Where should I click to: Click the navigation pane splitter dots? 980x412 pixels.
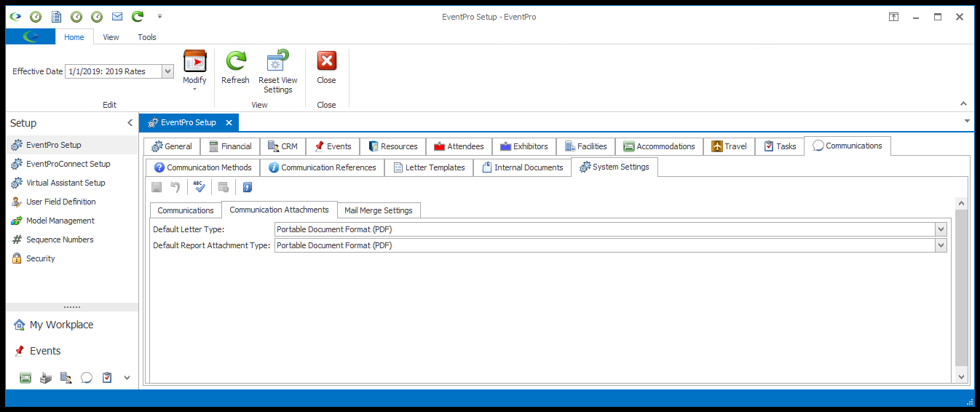[x=71, y=307]
